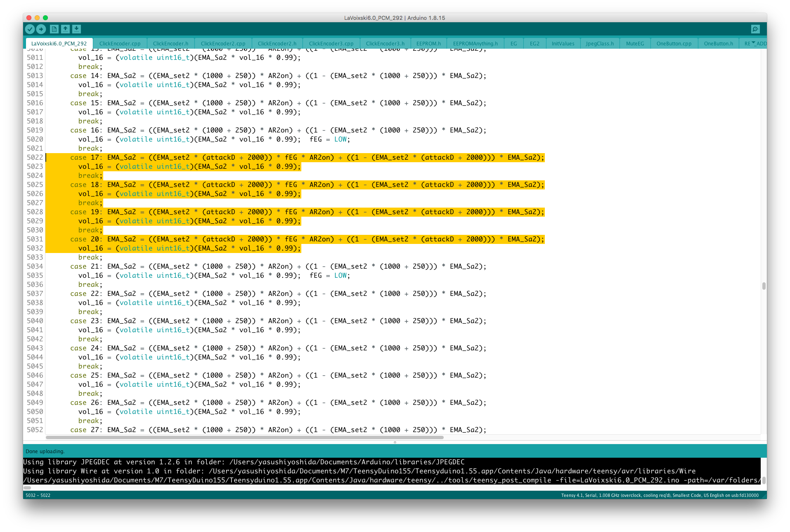Switch to the ClickEncoder.cpp tab
This screenshot has height=532, width=790.
120,43
